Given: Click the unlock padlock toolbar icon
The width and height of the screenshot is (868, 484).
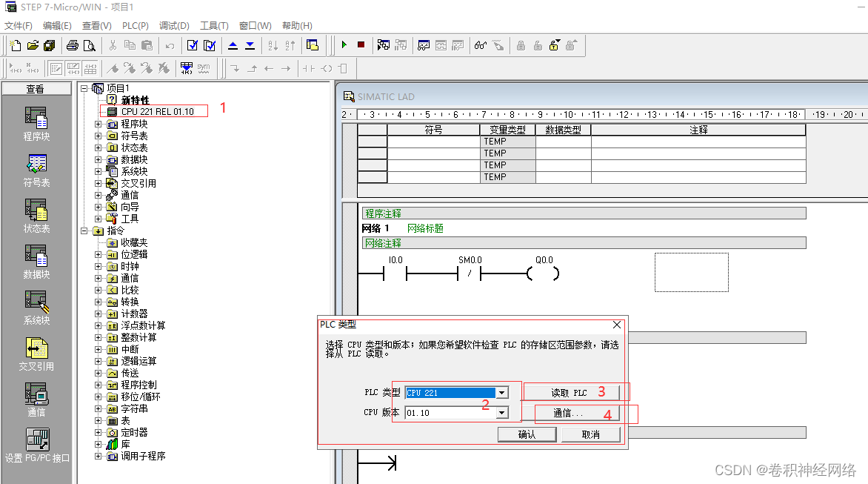Looking at the screenshot, I should [x=554, y=45].
